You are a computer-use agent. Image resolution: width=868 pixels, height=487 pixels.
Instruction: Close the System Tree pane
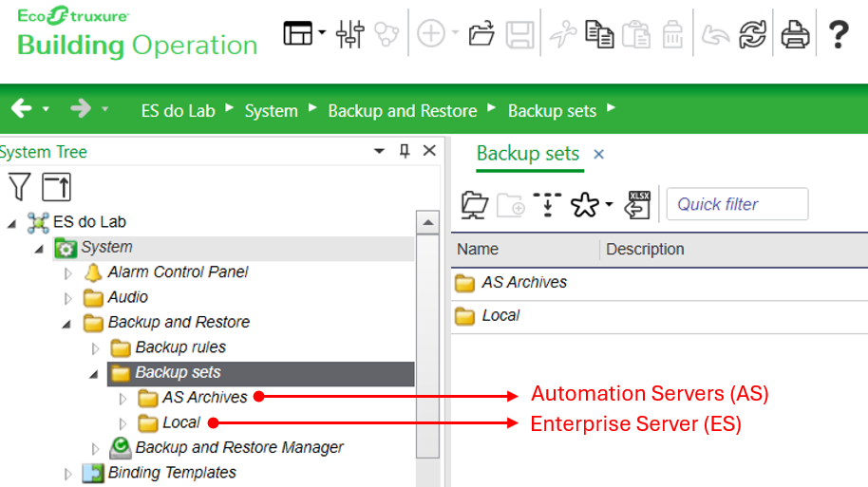(x=429, y=151)
